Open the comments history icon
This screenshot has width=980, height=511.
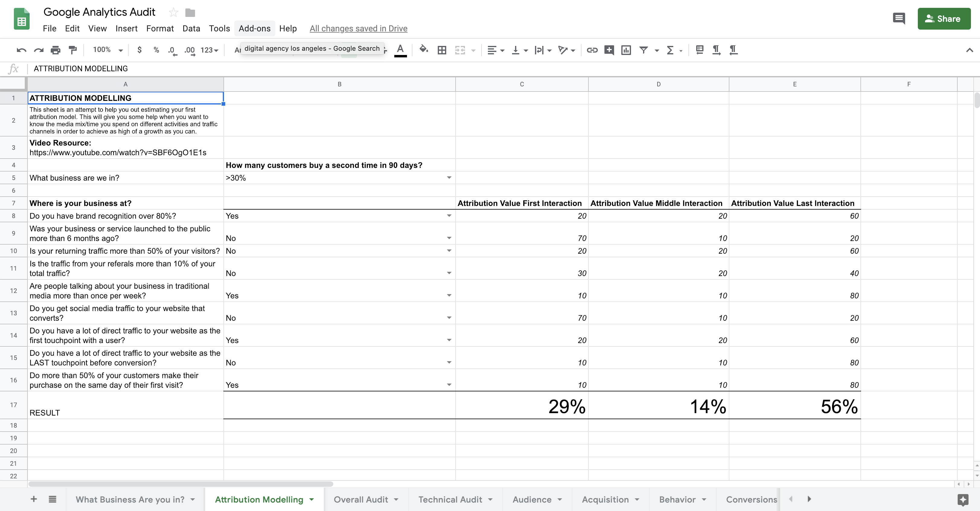coord(899,18)
